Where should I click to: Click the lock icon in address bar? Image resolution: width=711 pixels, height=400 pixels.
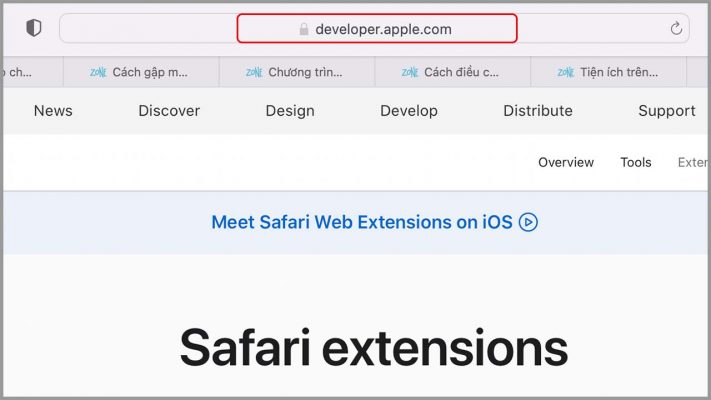point(304,29)
